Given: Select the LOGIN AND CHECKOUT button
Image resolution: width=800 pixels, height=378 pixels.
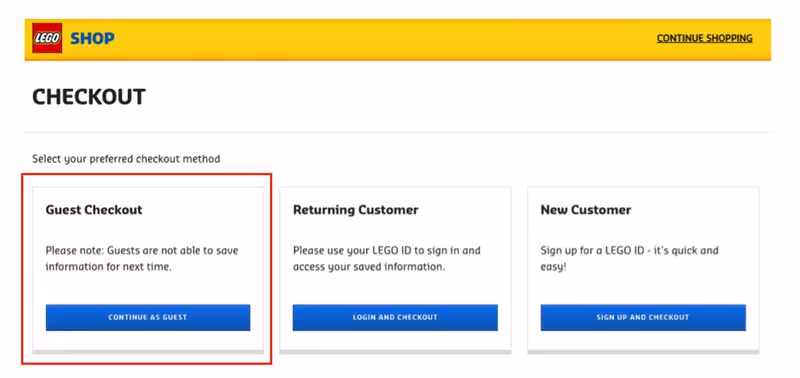Looking at the screenshot, I should 395,317.
